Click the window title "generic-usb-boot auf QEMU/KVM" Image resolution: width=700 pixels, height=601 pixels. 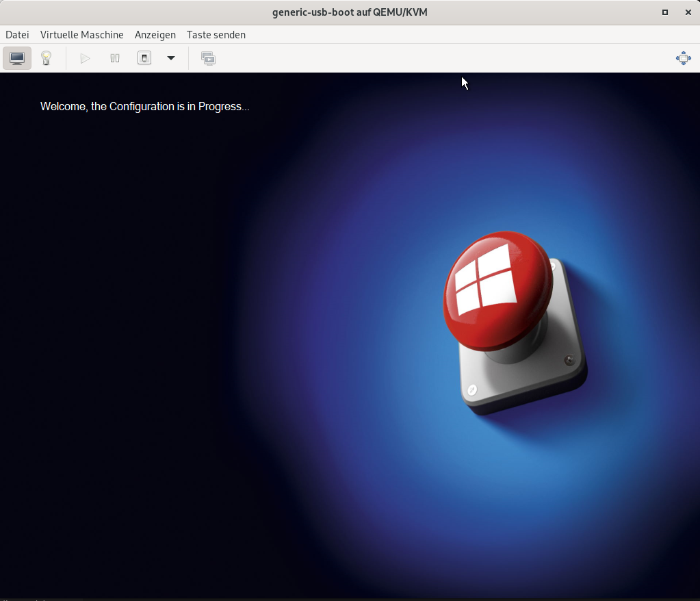tap(350, 12)
